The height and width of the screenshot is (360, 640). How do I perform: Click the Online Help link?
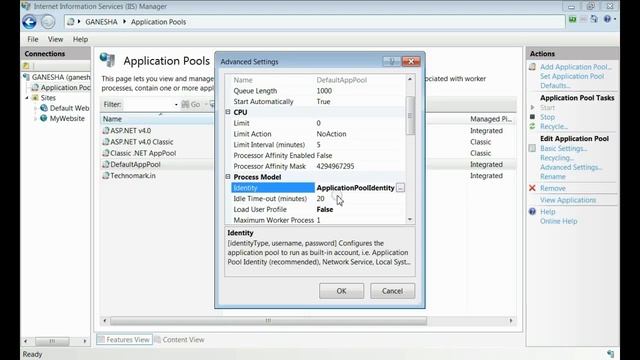(558, 221)
